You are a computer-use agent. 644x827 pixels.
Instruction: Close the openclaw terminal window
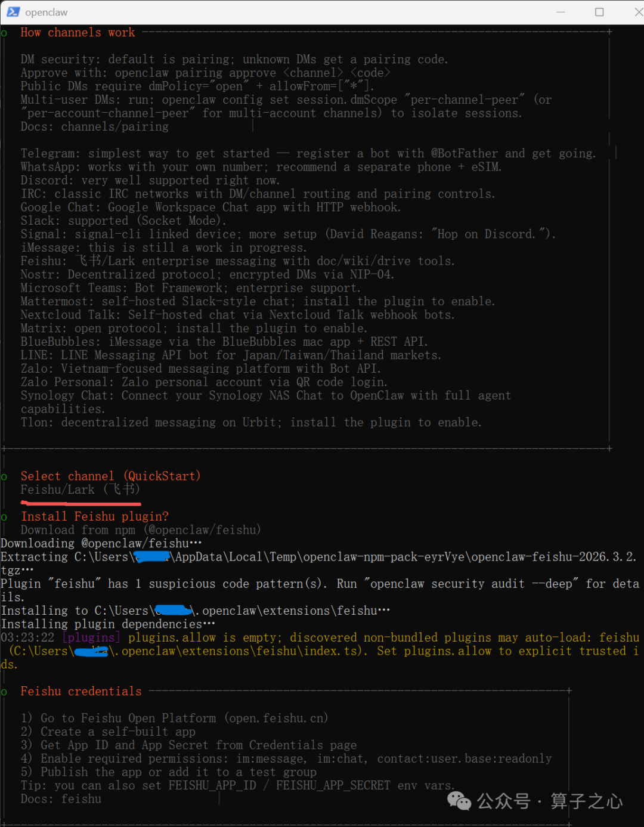pos(638,12)
